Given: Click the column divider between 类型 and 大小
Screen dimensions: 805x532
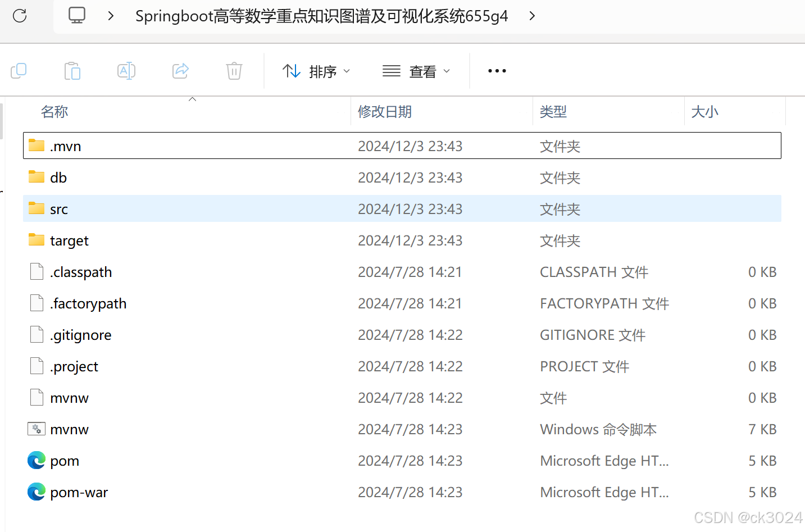Looking at the screenshot, I should click(683, 112).
